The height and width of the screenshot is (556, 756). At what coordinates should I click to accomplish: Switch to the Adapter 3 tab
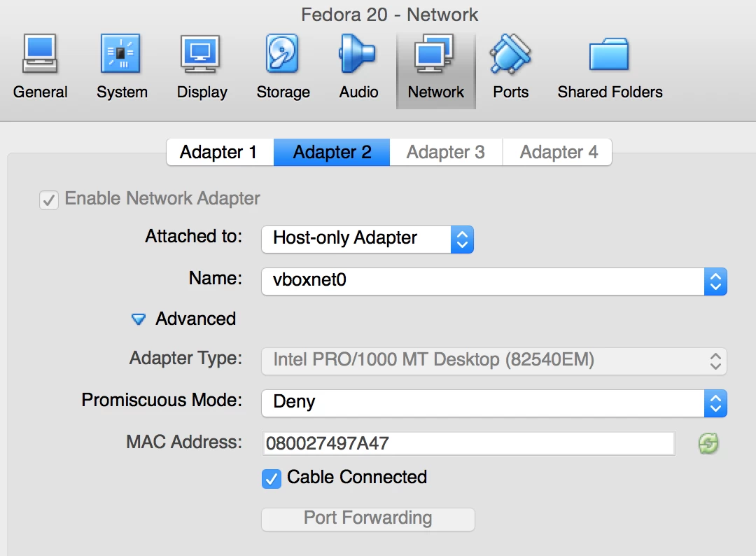(446, 153)
